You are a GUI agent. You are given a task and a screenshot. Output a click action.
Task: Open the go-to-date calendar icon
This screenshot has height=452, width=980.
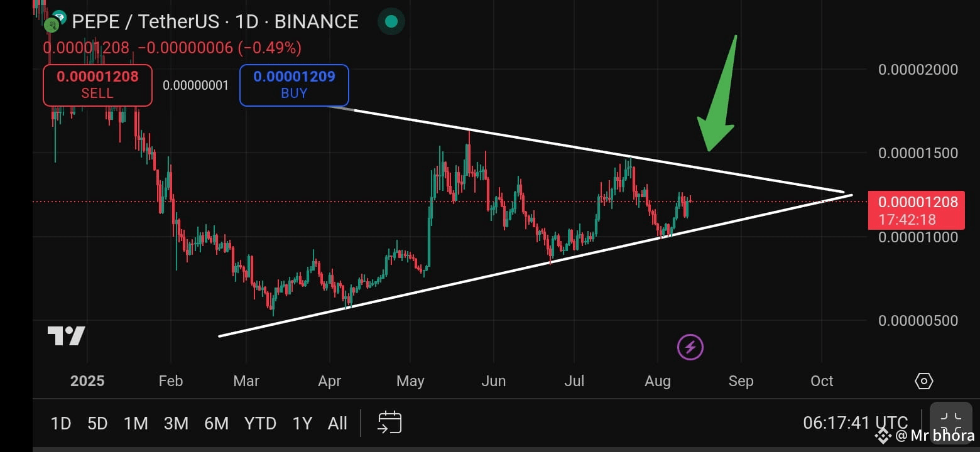(389, 422)
